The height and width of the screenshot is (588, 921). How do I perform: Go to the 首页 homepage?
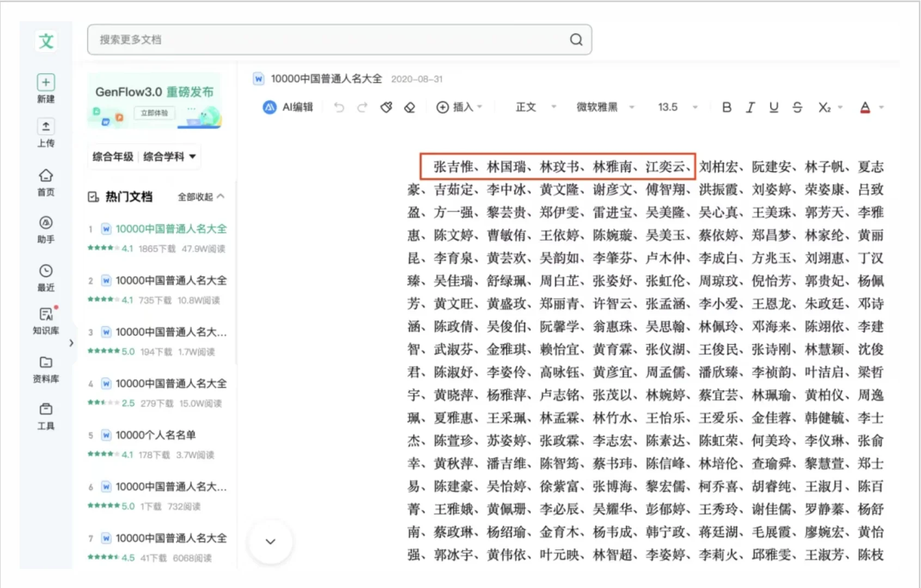46,180
